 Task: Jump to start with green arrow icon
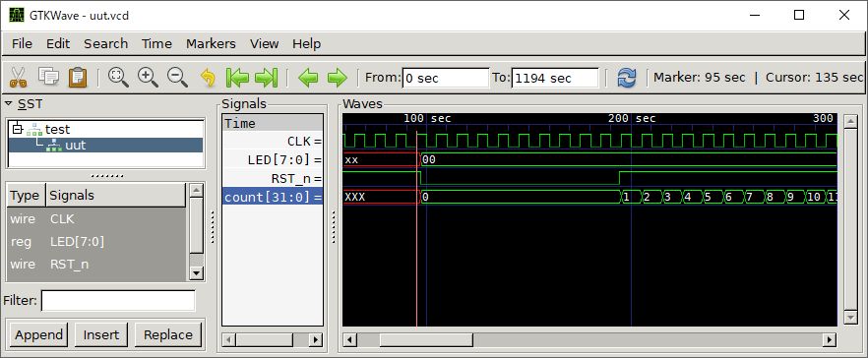tap(237, 78)
